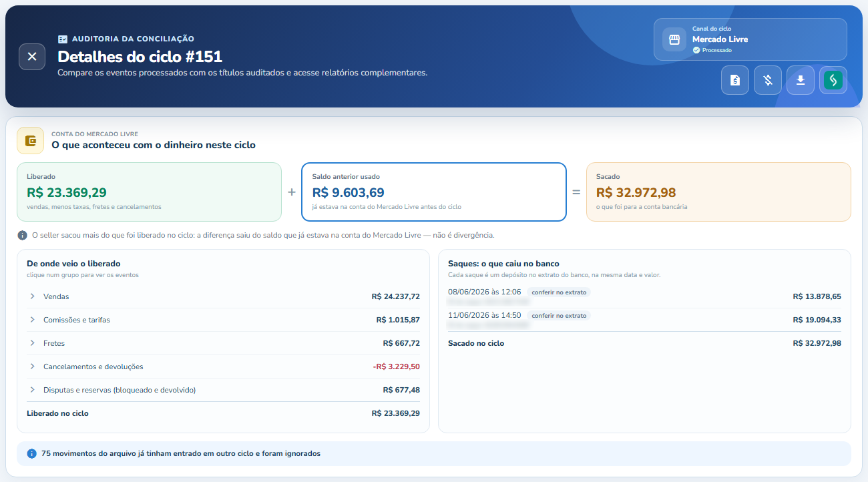Select the Saldo anterior usado card

point(434,192)
